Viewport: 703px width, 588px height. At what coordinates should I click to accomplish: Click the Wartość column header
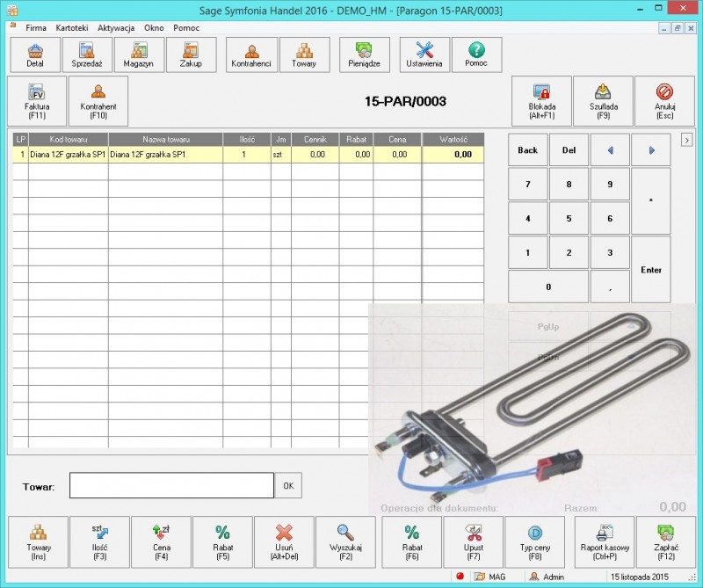tap(453, 140)
